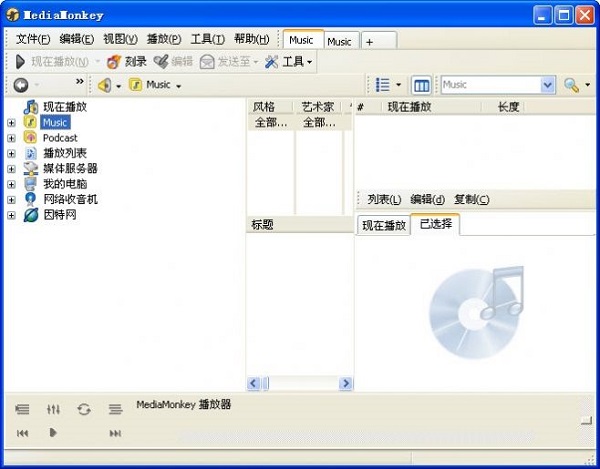Expand the 因特网 tree node
Image resolution: width=600 pixels, height=469 pixels.
(x=11, y=215)
